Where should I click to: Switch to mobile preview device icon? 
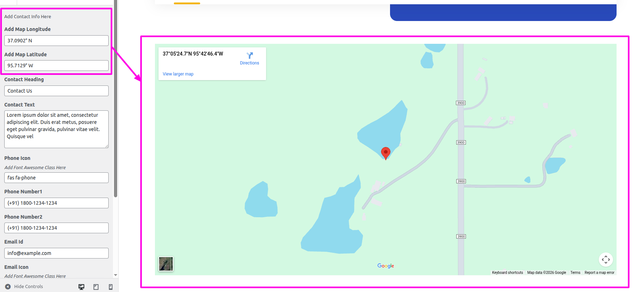[x=110, y=287]
